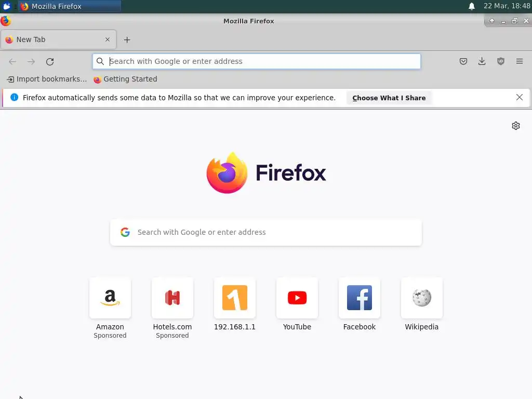
Task: Click the info icon in notification bar
Action: (x=14, y=97)
